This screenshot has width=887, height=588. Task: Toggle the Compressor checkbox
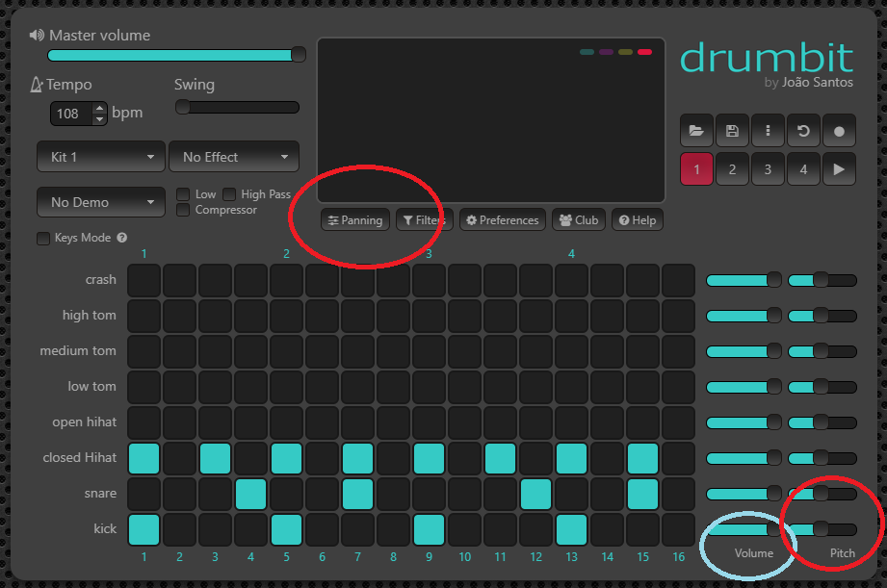(x=183, y=210)
